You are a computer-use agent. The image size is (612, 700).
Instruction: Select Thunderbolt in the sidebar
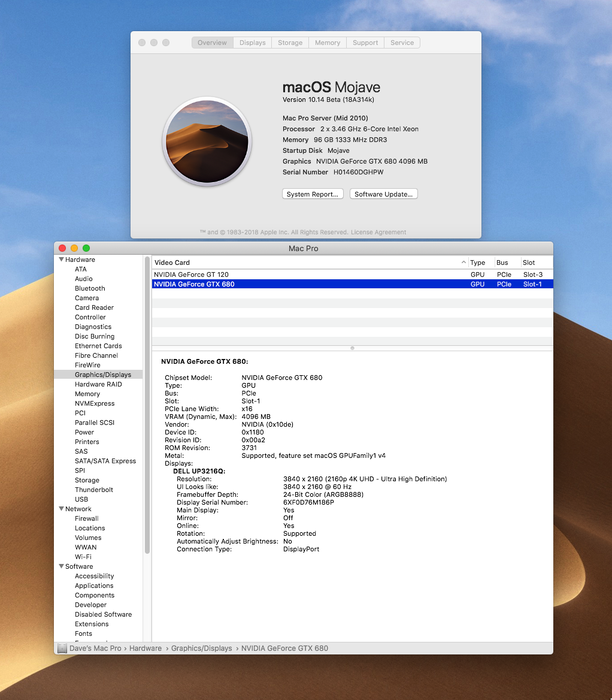coord(94,490)
